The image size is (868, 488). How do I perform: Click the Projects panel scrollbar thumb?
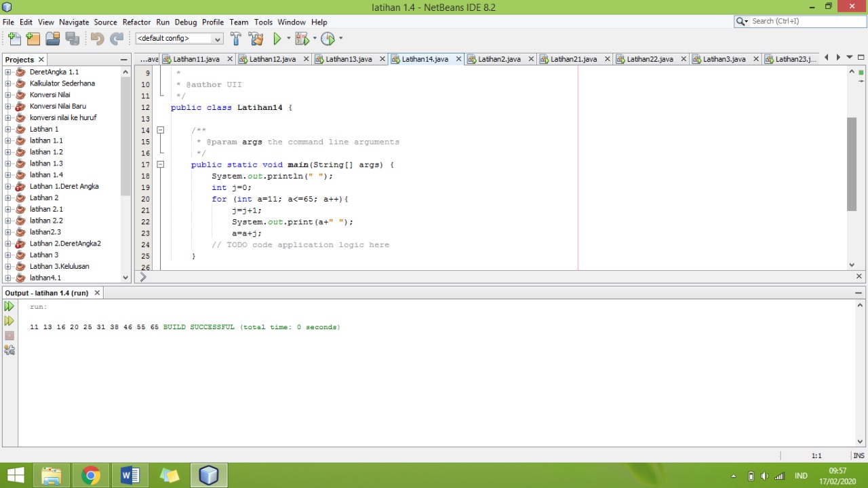125,136
